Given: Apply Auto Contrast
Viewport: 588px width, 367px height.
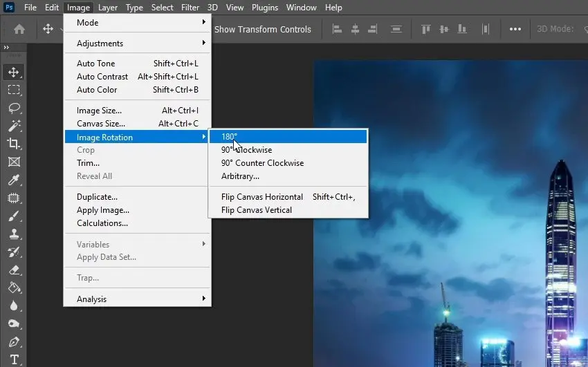Looking at the screenshot, I should (x=138, y=77).
